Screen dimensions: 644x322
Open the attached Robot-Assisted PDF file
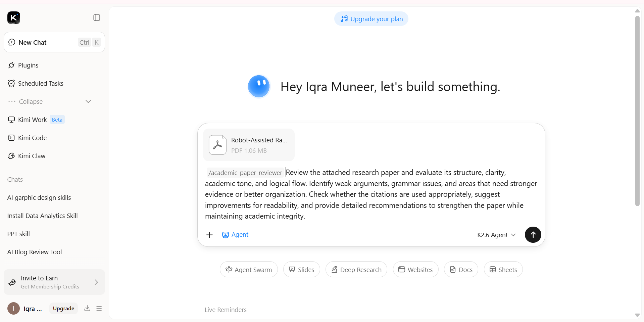click(249, 145)
